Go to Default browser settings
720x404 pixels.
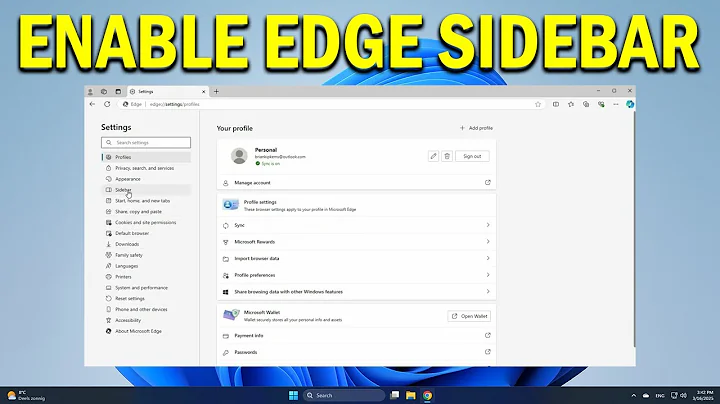[x=146, y=233]
